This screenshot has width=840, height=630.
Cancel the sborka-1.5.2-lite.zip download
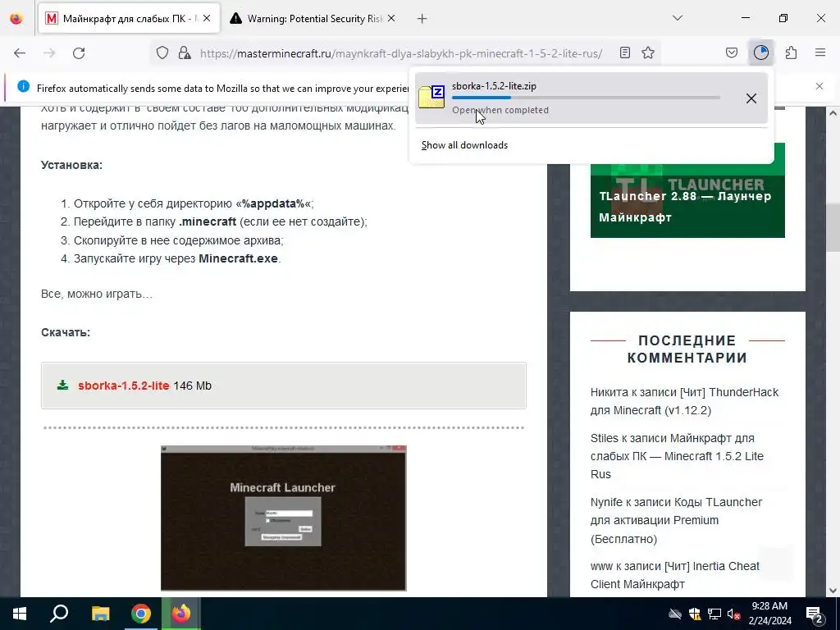751,98
